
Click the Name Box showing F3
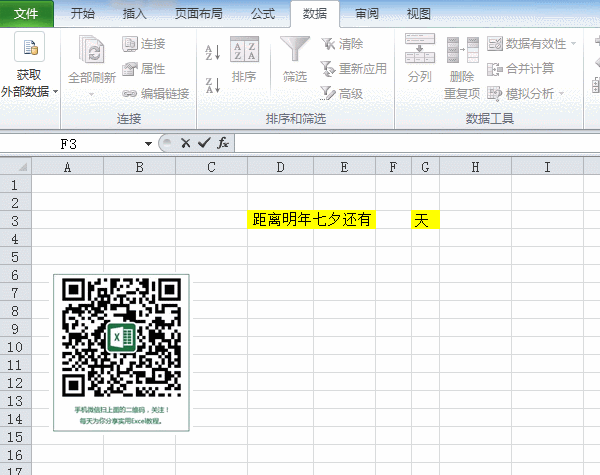(x=69, y=144)
